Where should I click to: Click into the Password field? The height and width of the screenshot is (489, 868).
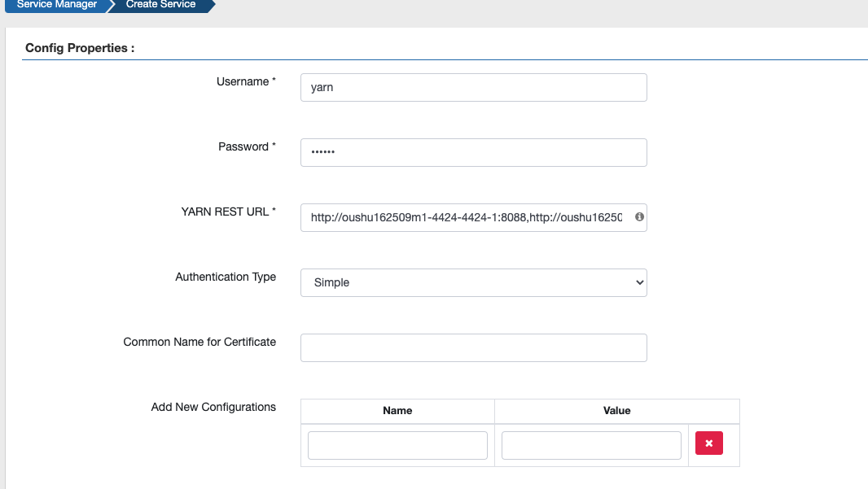(x=473, y=152)
